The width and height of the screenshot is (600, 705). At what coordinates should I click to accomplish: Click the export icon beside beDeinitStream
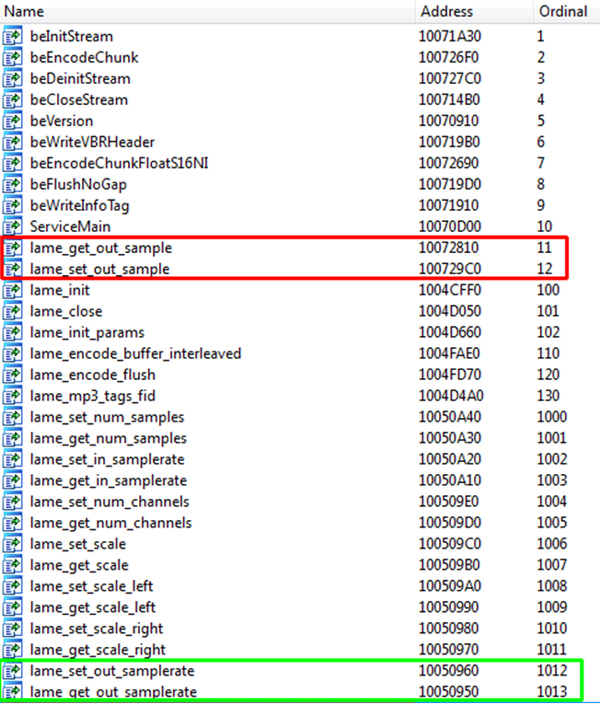pyautogui.click(x=13, y=78)
